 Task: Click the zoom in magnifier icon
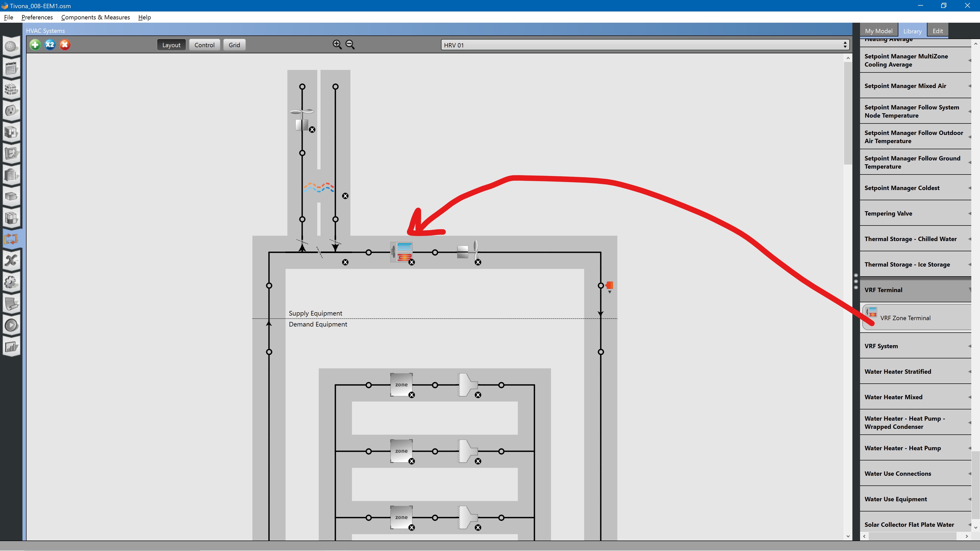coord(337,44)
